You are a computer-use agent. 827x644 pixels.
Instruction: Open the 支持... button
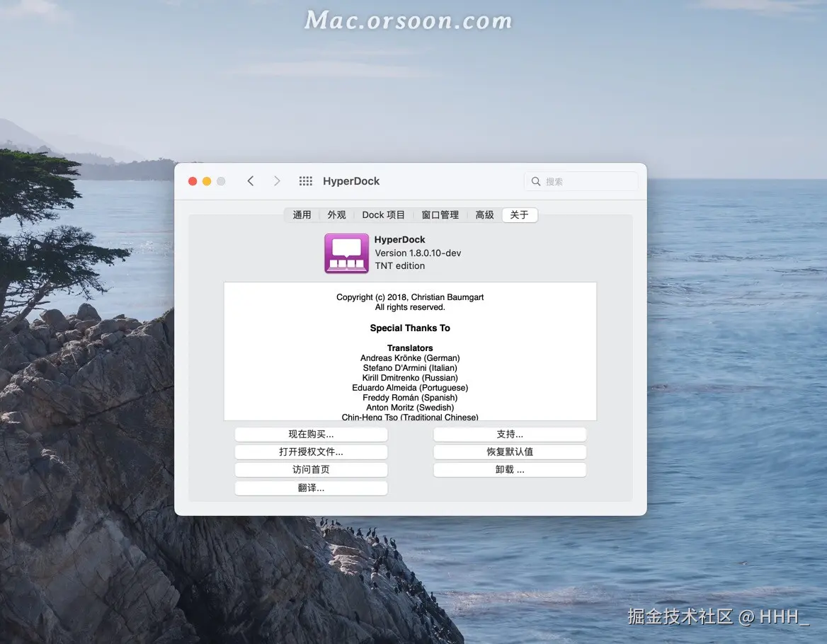point(510,435)
